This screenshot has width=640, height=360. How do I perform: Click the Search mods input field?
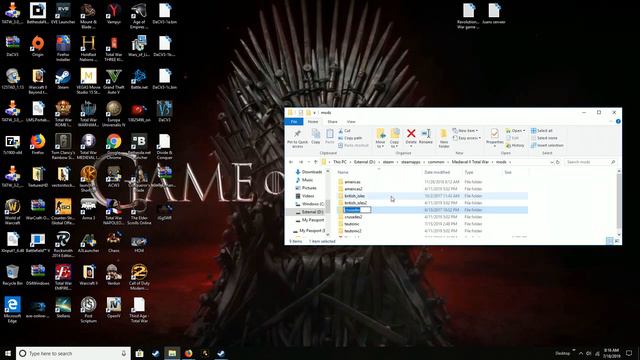[x=590, y=162]
